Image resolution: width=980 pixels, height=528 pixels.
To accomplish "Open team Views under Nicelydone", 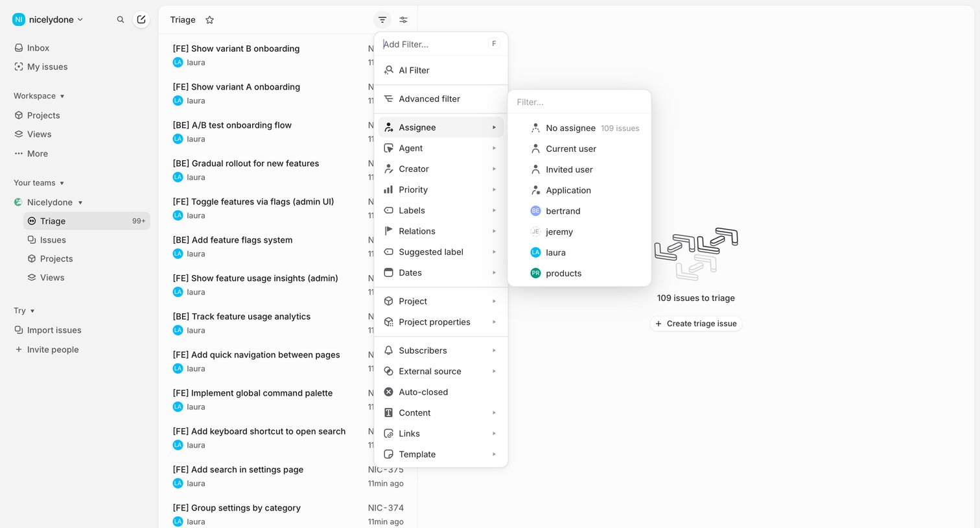I will tap(87, 278).
